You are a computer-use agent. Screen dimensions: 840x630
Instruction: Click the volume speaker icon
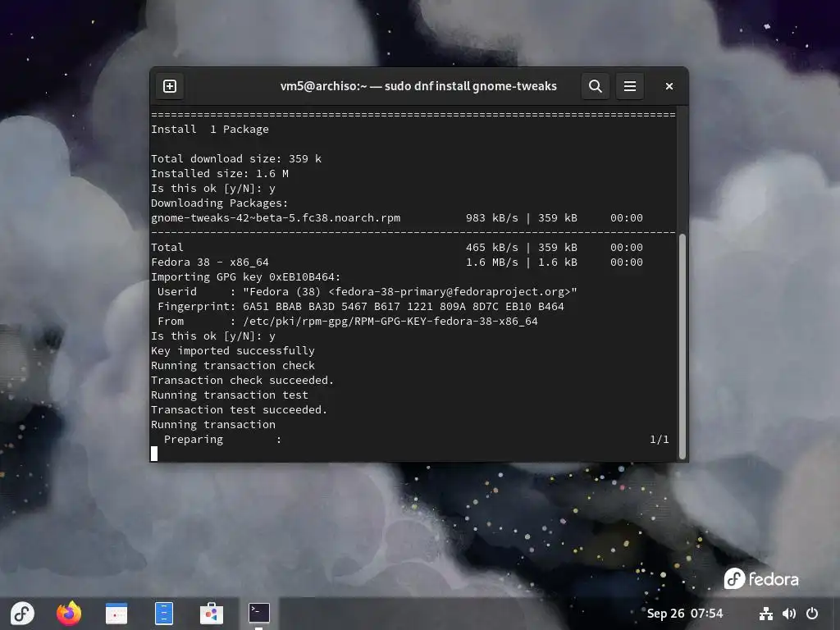coord(788,614)
